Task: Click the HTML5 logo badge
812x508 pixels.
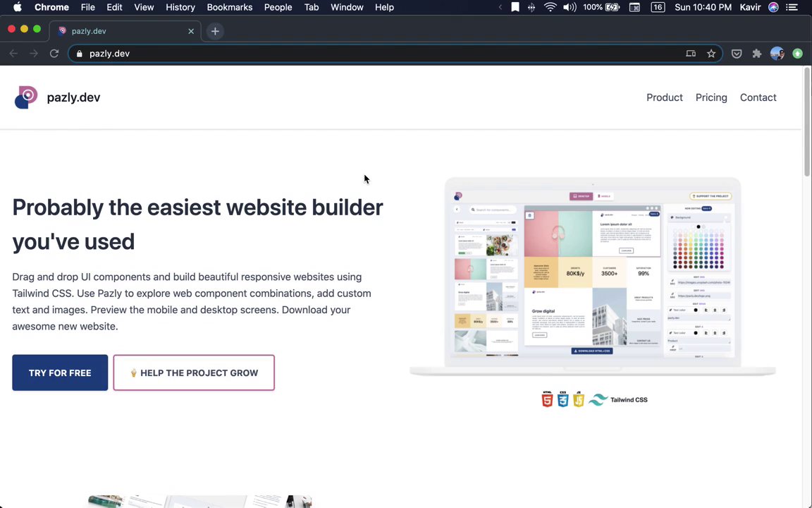Action: tap(547, 399)
